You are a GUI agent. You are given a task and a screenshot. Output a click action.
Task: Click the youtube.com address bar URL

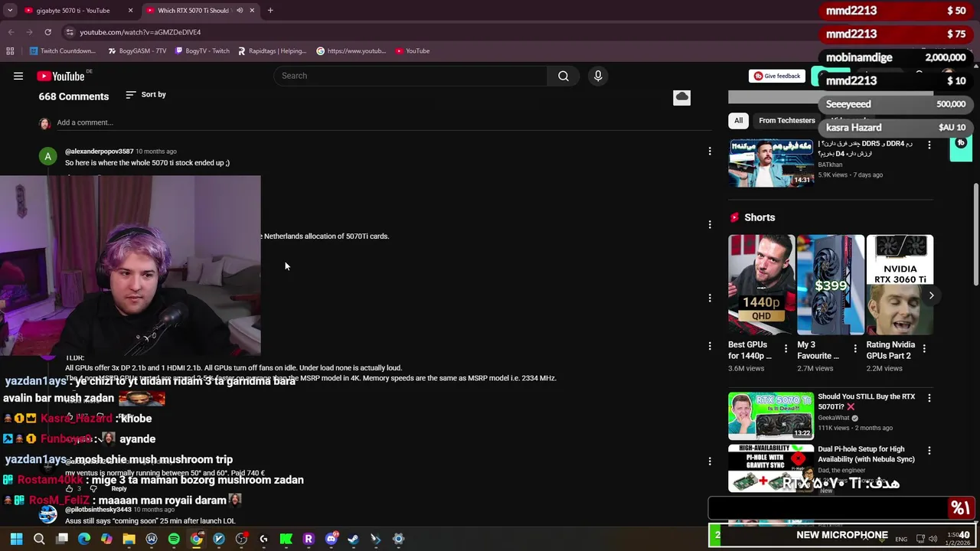(x=140, y=32)
